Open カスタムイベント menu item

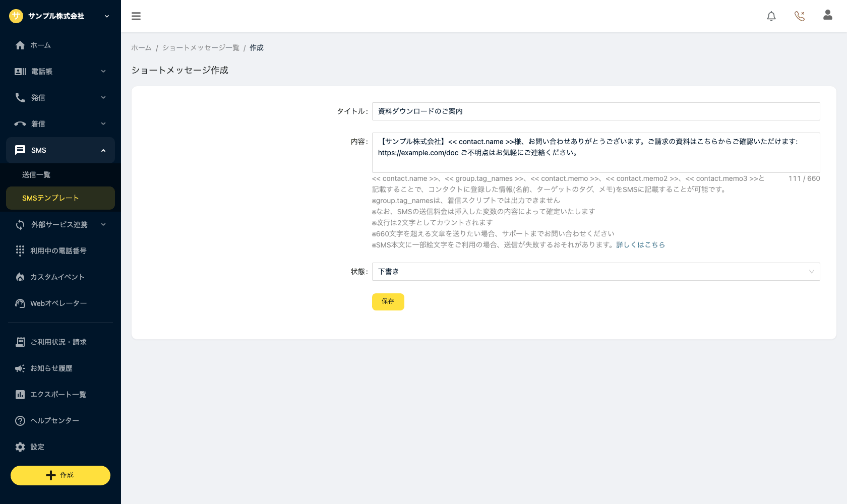pyautogui.click(x=60, y=277)
